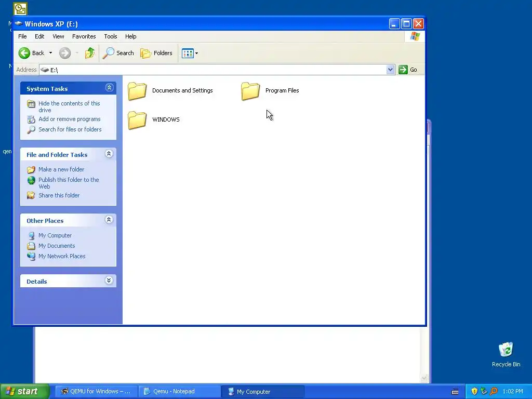
Task: Go to My Computer in Other Places
Action: point(55,235)
